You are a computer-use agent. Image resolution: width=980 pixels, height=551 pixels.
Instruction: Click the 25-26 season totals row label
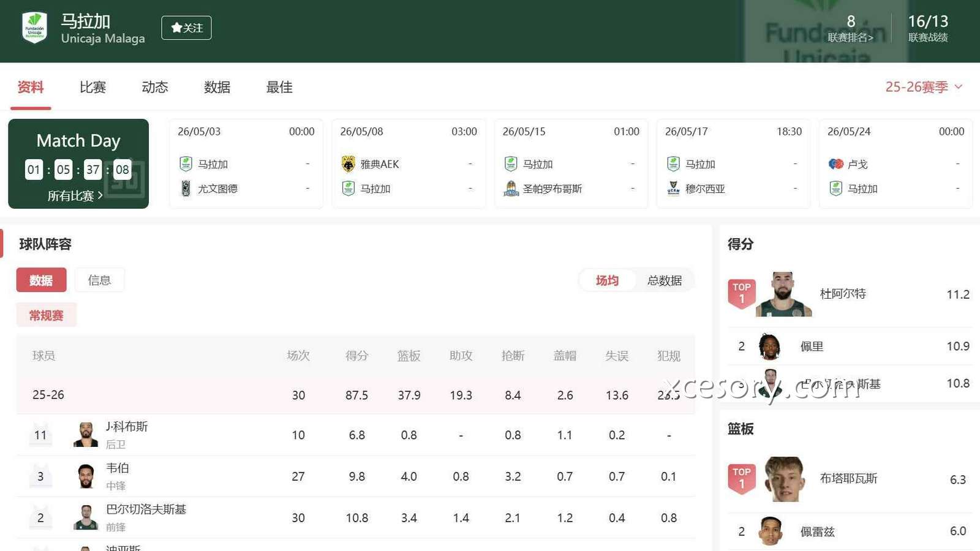coord(48,395)
